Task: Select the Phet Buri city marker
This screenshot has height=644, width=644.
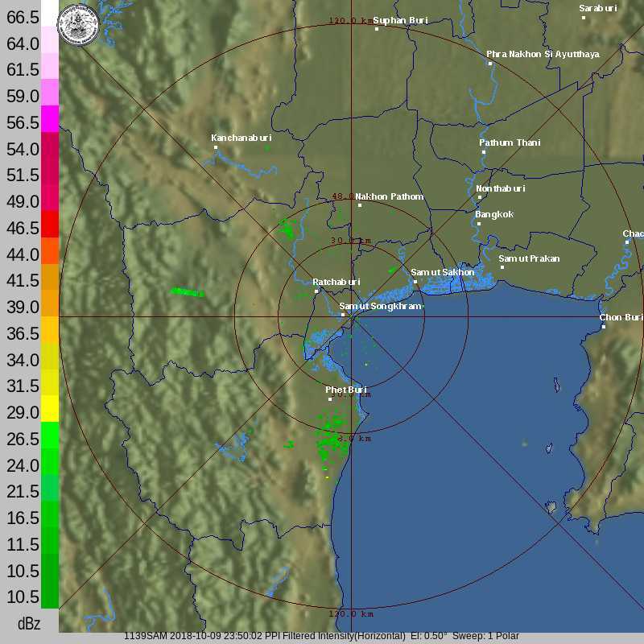Action: pyautogui.click(x=329, y=399)
